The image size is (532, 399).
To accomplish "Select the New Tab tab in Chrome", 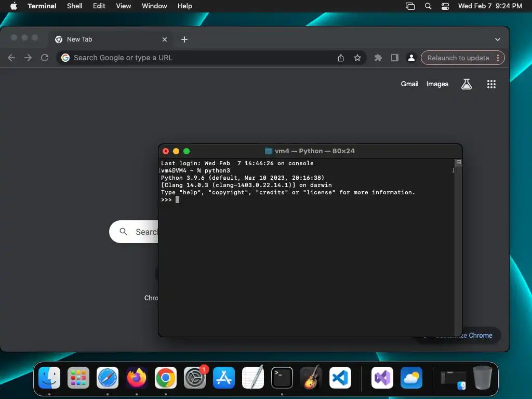I will [x=110, y=39].
